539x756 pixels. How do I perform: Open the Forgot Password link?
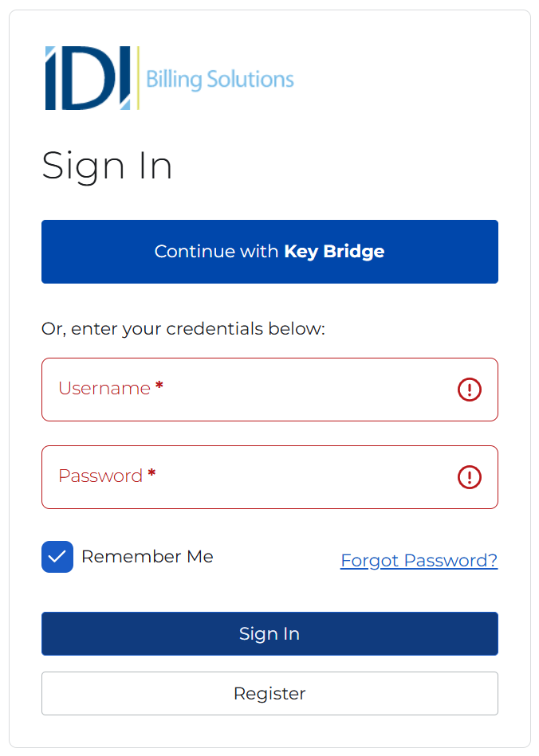tap(419, 560)
